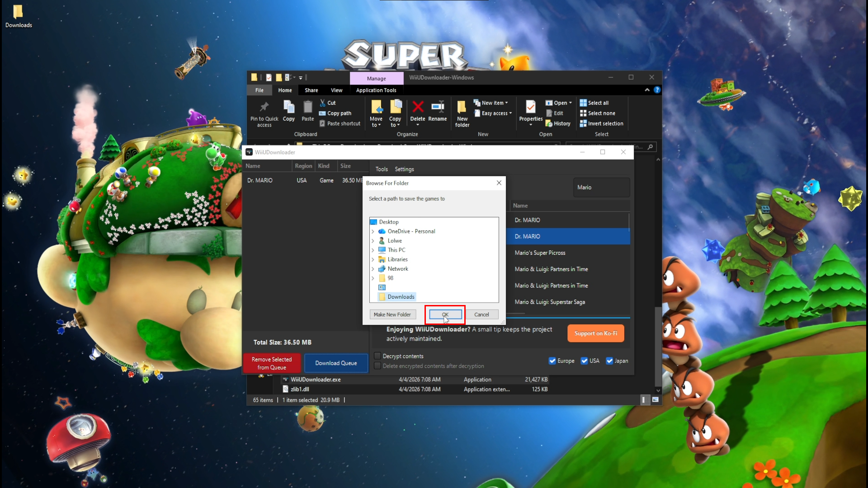
Task: Uncheck the Europe region checkbox
Action: (552, 361)
